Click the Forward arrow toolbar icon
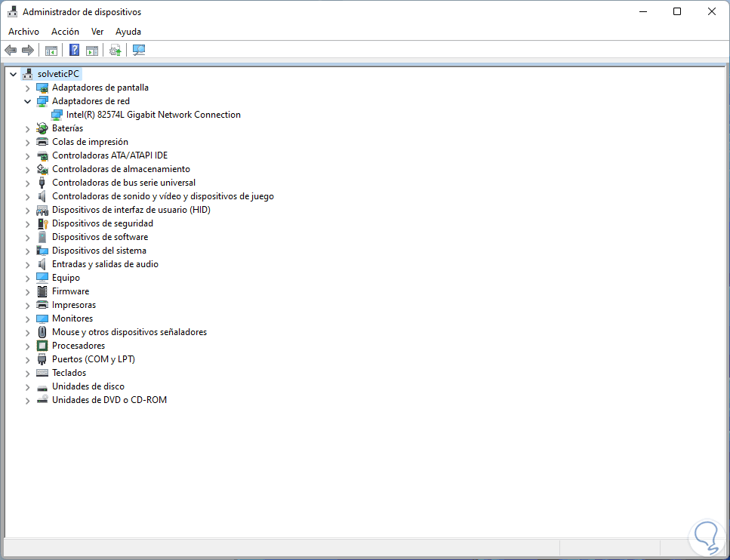The image size is (730, 560). click(28, 50)
